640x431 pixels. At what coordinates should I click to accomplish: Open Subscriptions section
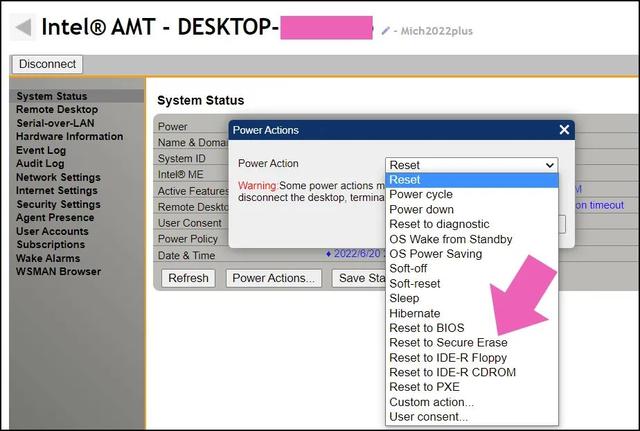pyautogui.click(x=51, y=244)
